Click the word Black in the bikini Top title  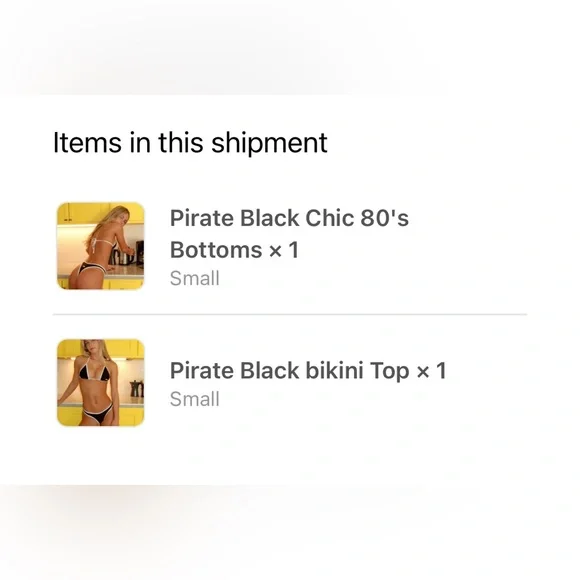[270, 371]
